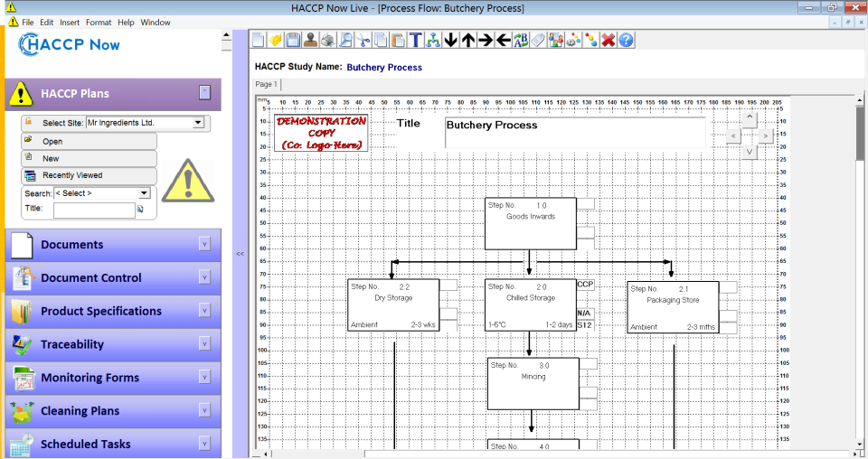This screenshot has width=868, height=459.
Task: Click the Butchery Process study name link
Action: click(x=384, y=68)
